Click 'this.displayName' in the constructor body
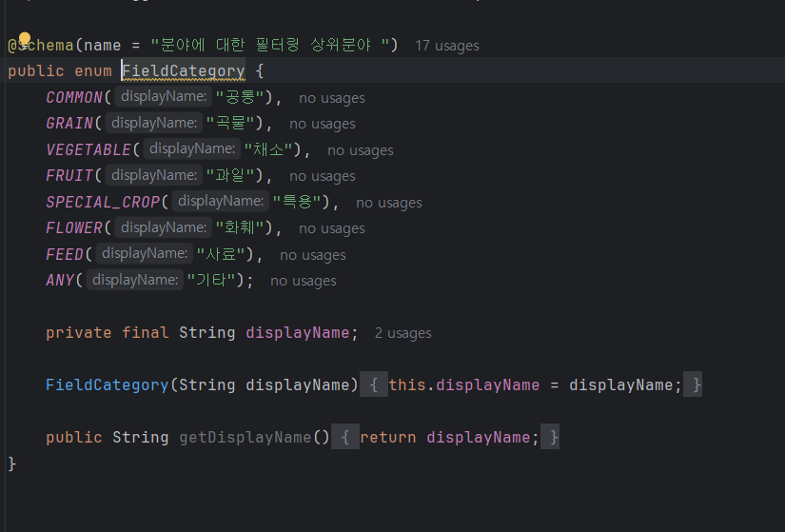785x532 pixels. coord(464,384)
